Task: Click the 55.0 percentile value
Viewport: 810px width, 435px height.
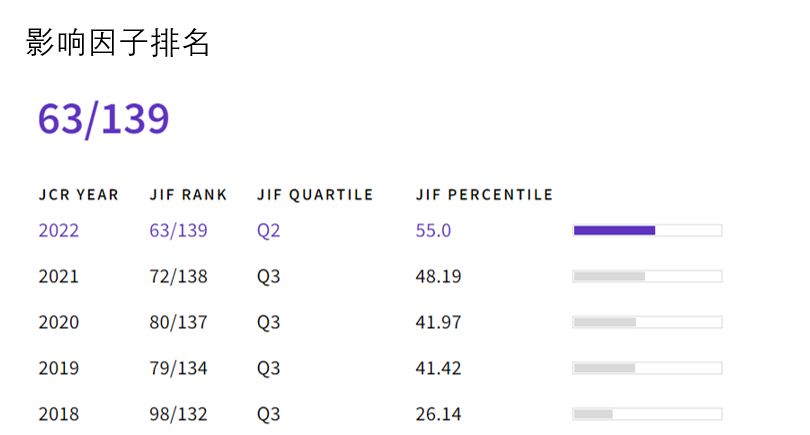Action: click(433, 231)
